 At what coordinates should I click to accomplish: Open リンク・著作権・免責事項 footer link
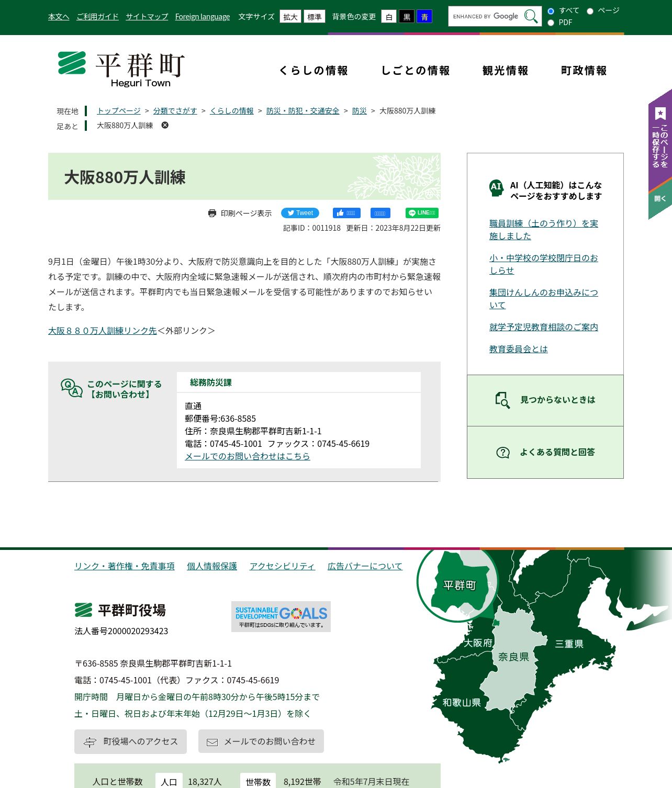[125, 566]
